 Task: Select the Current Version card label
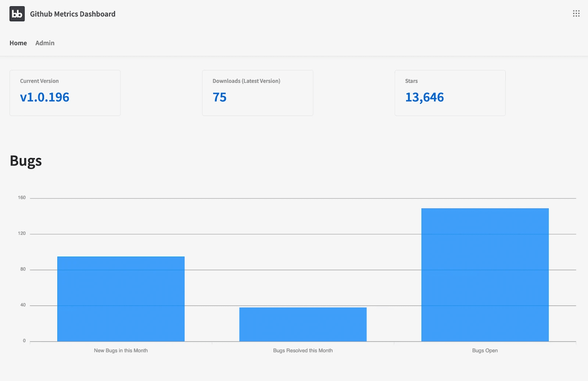tap(39, 81)
